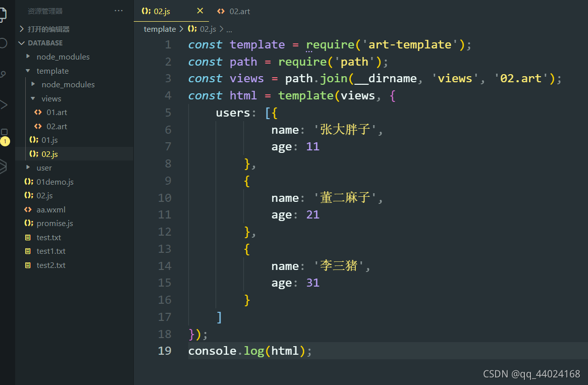The width and height of the screenshot is (588, 385).
Task: Click the 02.art tab file icon
Action: click(x=221, y=11)
